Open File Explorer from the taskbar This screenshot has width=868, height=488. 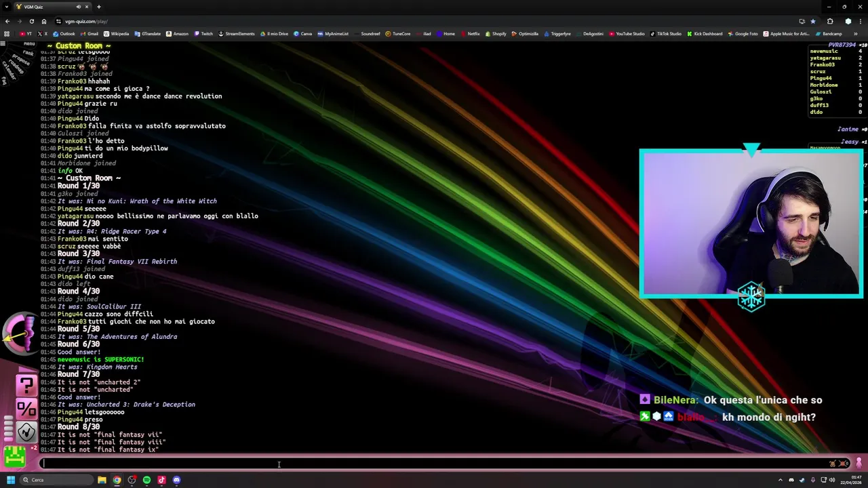click(102, 480)
